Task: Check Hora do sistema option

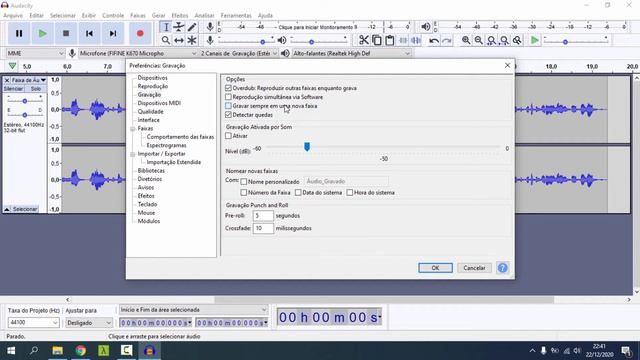Action: pyautogui.click(x=350, y=192)
